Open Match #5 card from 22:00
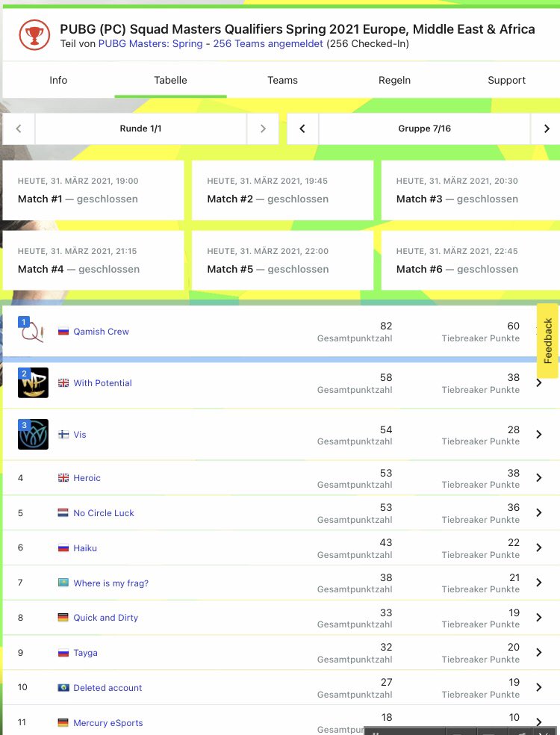Viewport: 560px width, 735px height. tap(282, 260)
